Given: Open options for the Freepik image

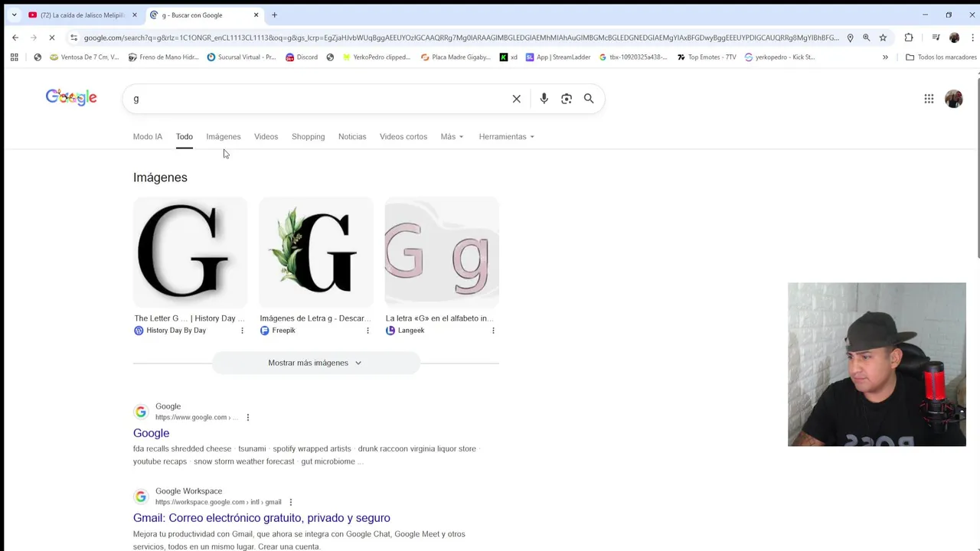Looking at the screenshot, I should click(367, 331).
